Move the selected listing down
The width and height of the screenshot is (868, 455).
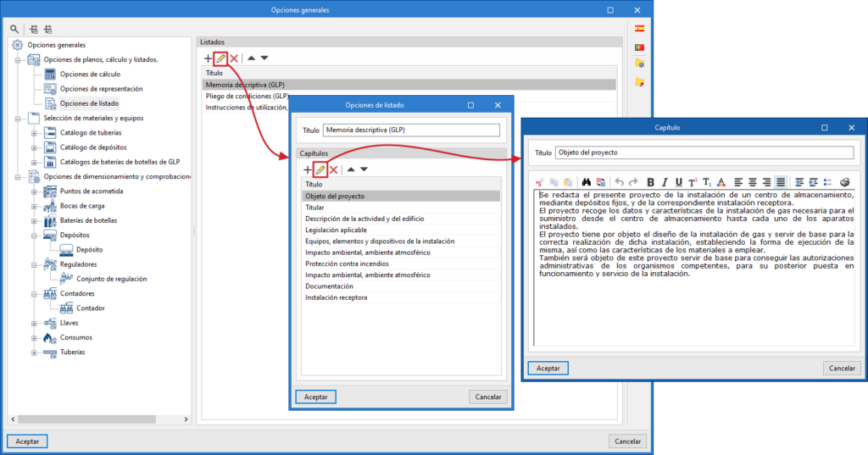pyautogui.click(x=264, y=58)
